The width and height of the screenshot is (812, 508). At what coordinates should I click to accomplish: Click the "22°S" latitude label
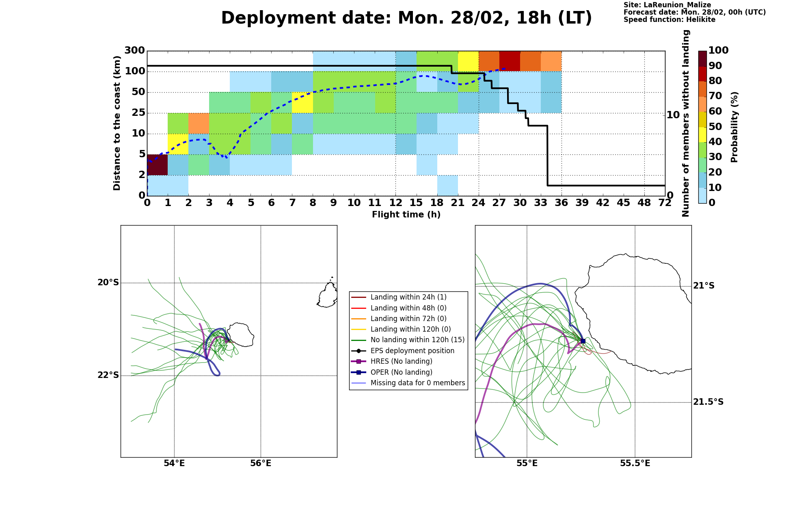tap(108, 375)
